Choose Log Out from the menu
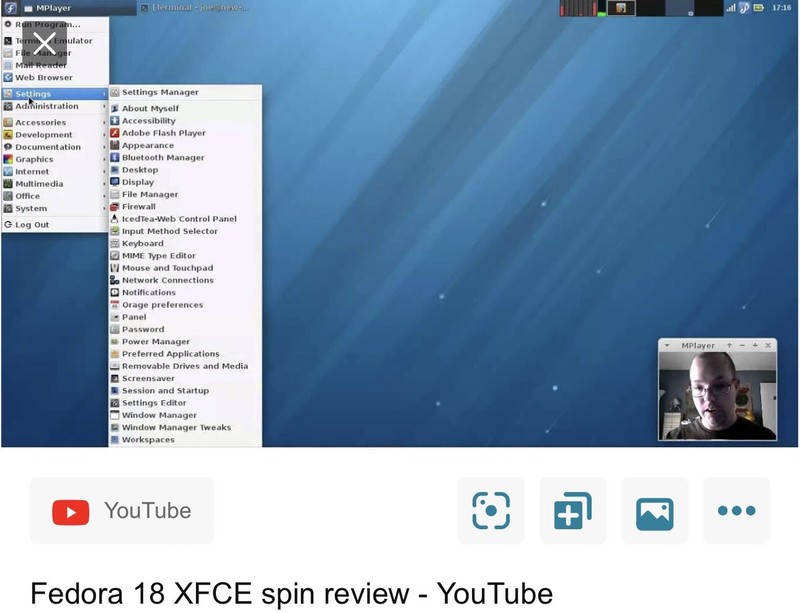 click(55, 225)
